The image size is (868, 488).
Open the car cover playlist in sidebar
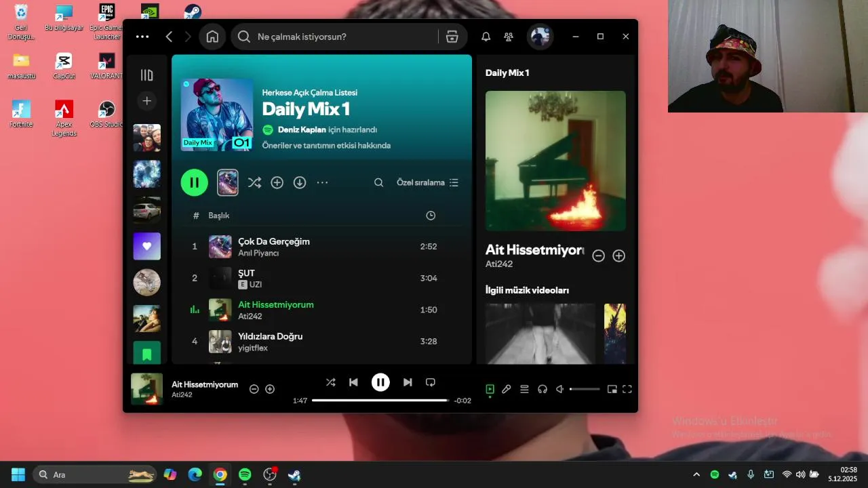coord(147,210)
